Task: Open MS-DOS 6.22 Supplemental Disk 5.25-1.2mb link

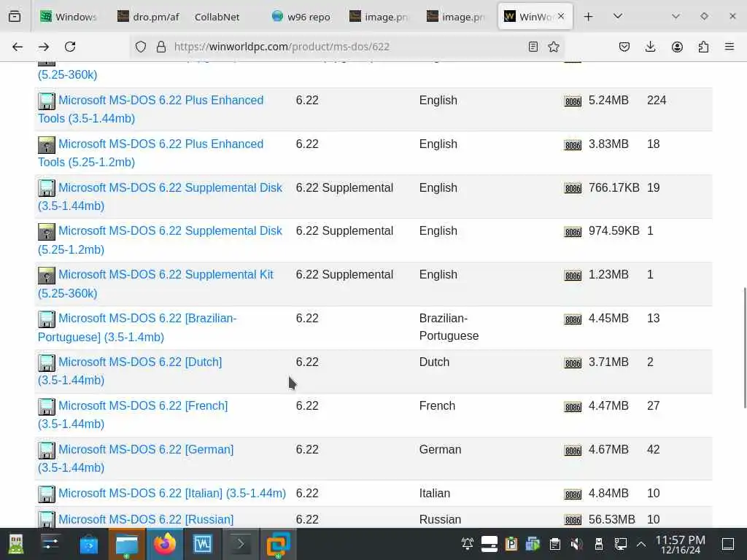Action: [160, 240]
